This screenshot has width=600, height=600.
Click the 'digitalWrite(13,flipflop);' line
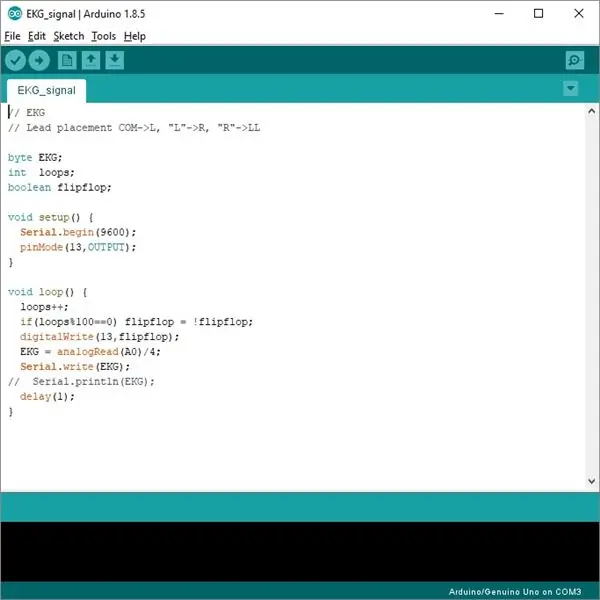click(x=99, y=337)
